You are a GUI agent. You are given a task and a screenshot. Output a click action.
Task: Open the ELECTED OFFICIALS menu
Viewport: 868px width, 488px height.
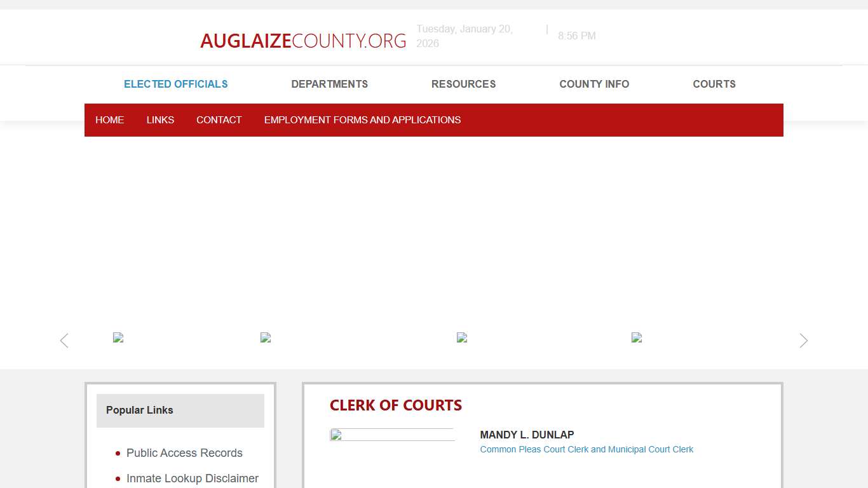pos(175,84)
